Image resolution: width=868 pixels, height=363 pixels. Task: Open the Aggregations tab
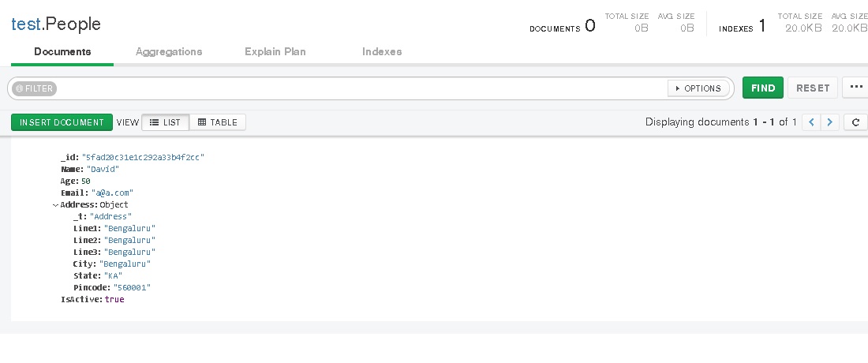pos(169,51)
